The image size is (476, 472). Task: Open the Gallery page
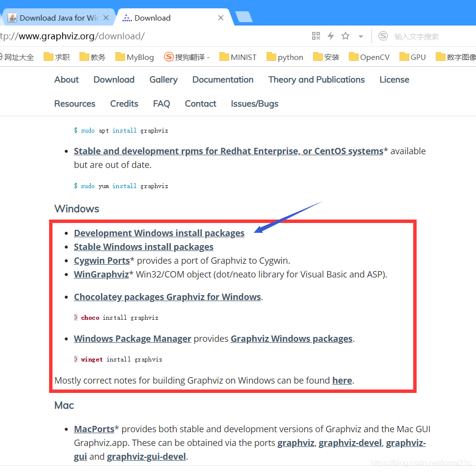163,80
